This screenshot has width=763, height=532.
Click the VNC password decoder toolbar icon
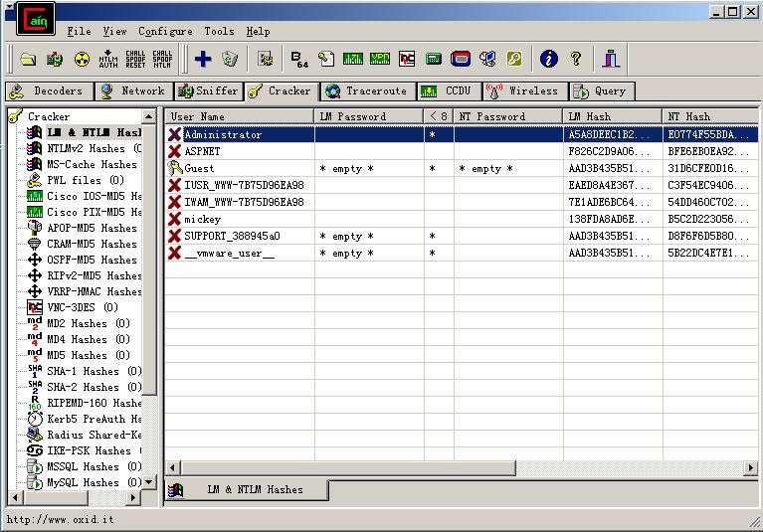pyautogui.click(x=407, y=60)
